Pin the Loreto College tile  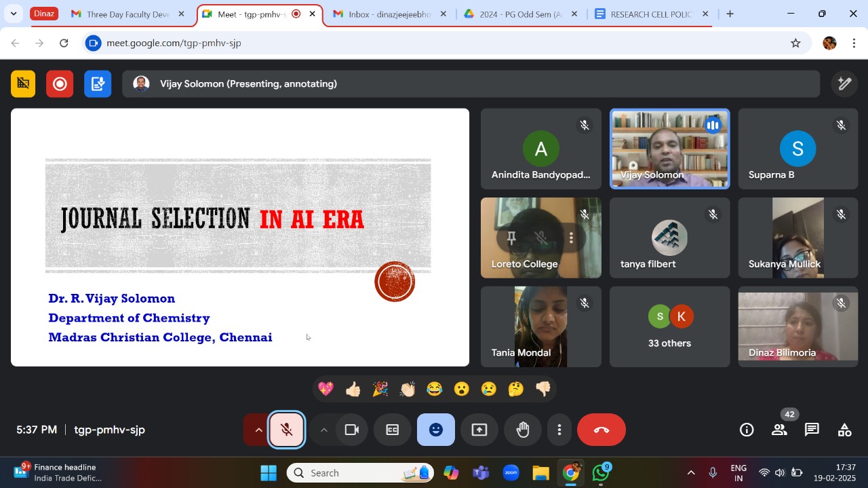511,238
